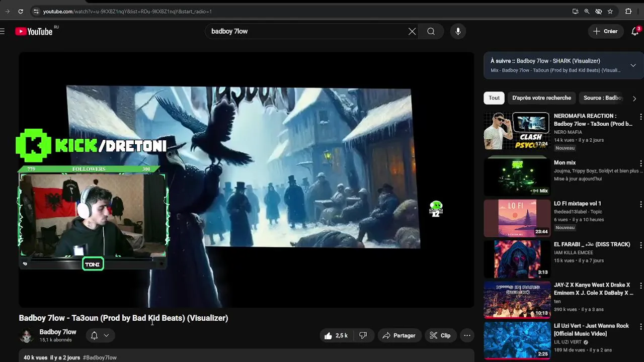Reload the page in the browser

[x=21, y=11]
